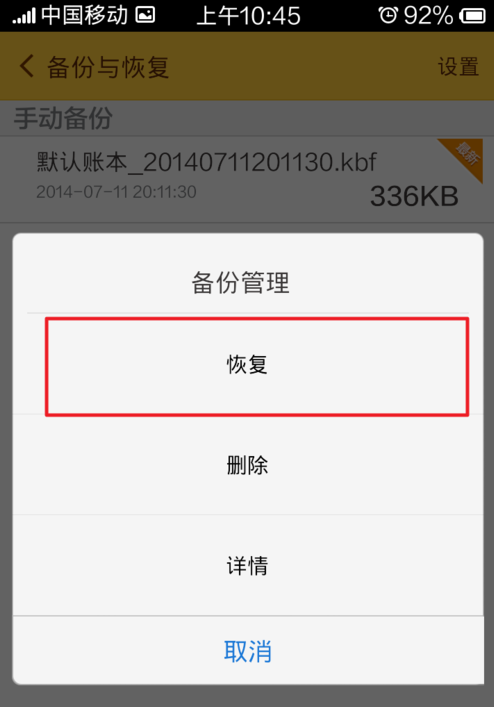Tap the back chevron in header
The image size is (494, 707).
pos(26,67)
